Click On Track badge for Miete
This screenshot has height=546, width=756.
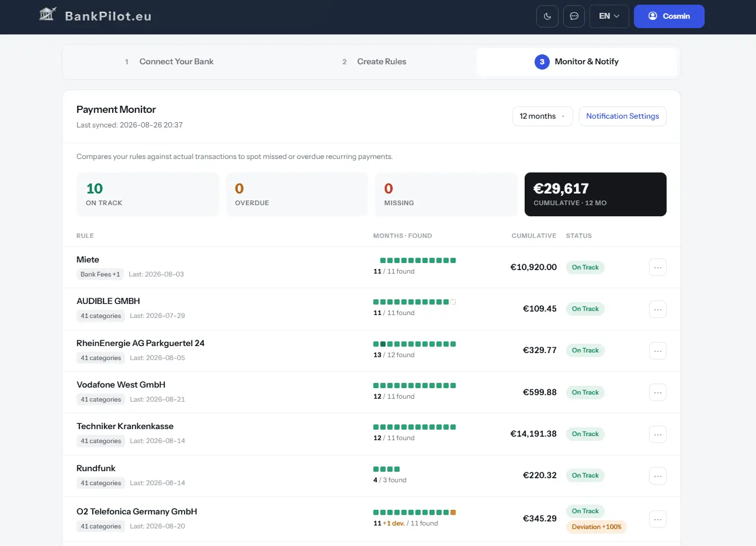585,267
